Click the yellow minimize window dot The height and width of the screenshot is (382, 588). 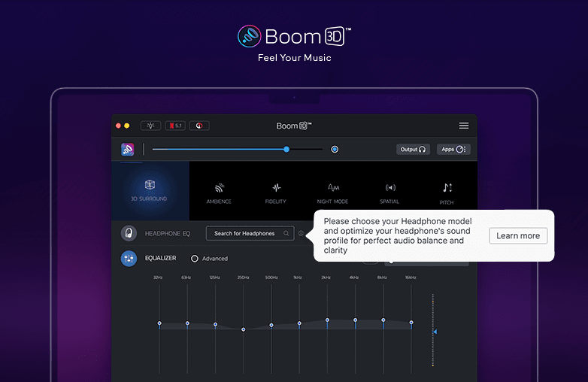[x=127, y=126]
